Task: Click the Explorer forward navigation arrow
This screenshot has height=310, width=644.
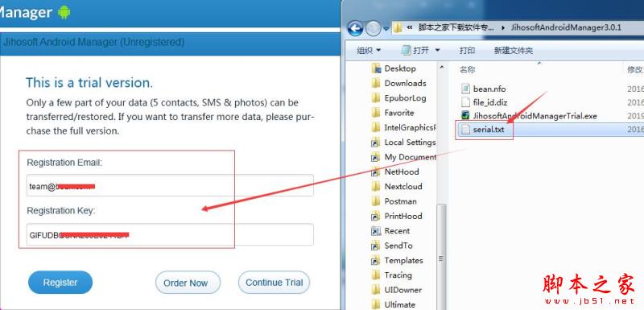Action: pos(373,28)
